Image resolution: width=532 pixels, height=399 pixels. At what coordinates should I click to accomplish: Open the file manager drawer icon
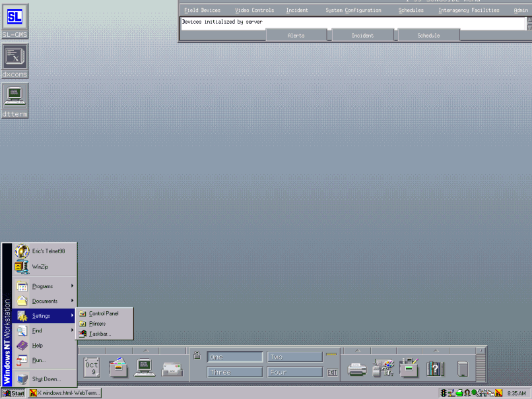[x=119, y=367]
